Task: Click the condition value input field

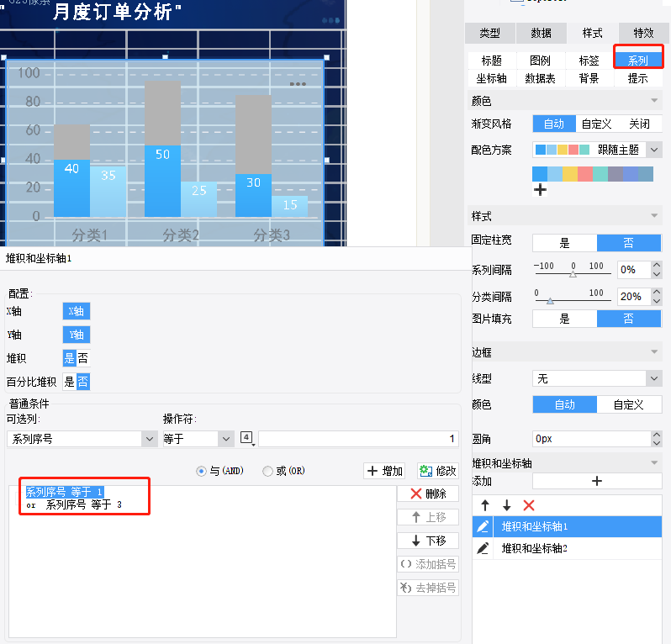Action: pyautogui.click(x=358, y=439)
